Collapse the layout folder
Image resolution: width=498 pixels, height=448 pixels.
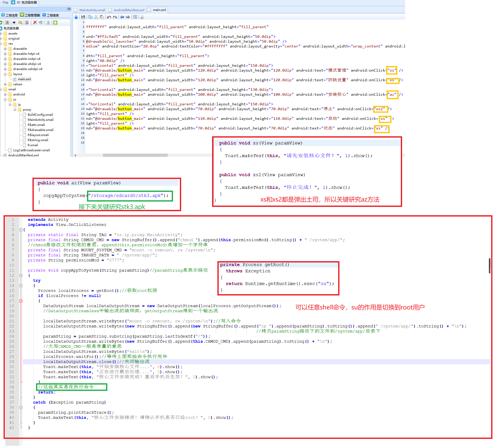click(5, 74)
